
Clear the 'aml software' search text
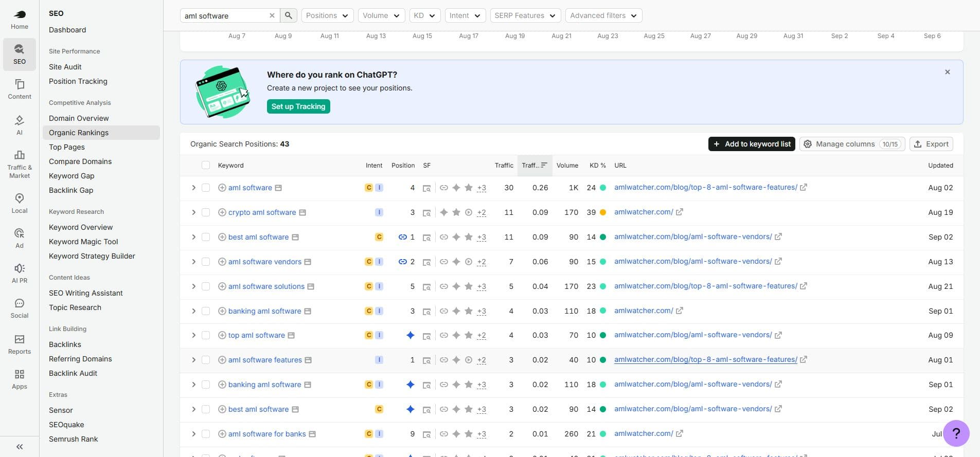point(272,15)
